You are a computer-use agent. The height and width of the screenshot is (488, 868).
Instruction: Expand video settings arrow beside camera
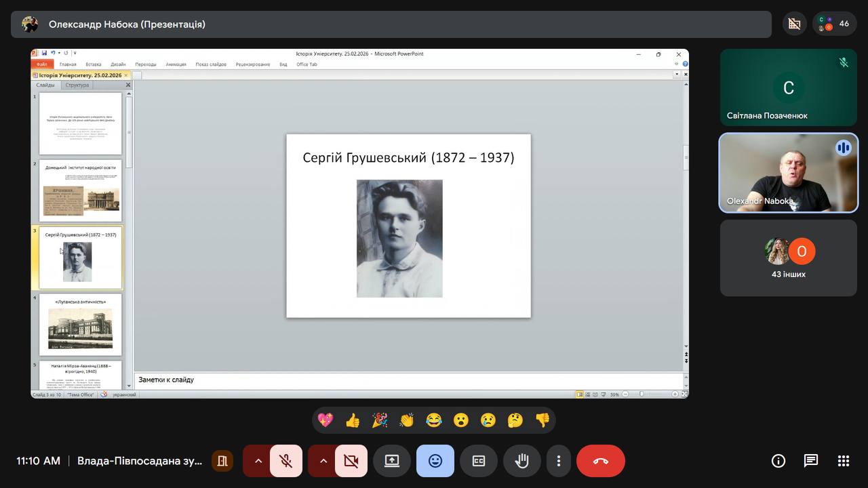pos(323,461)
